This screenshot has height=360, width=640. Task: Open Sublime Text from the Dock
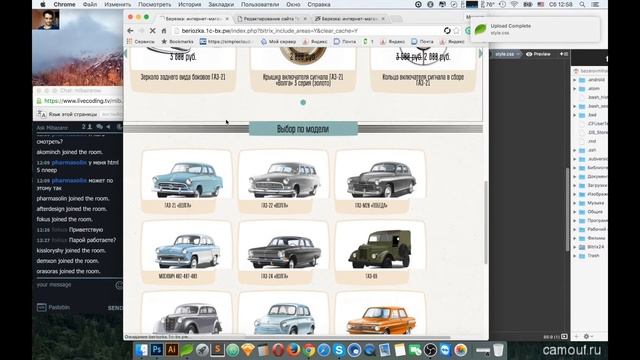[x=218, y=350]
